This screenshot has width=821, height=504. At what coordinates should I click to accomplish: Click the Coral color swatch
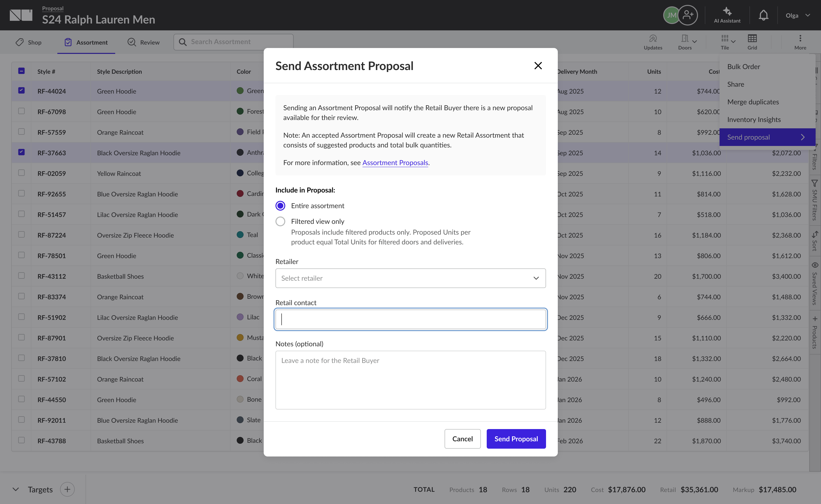pos(240,379)
